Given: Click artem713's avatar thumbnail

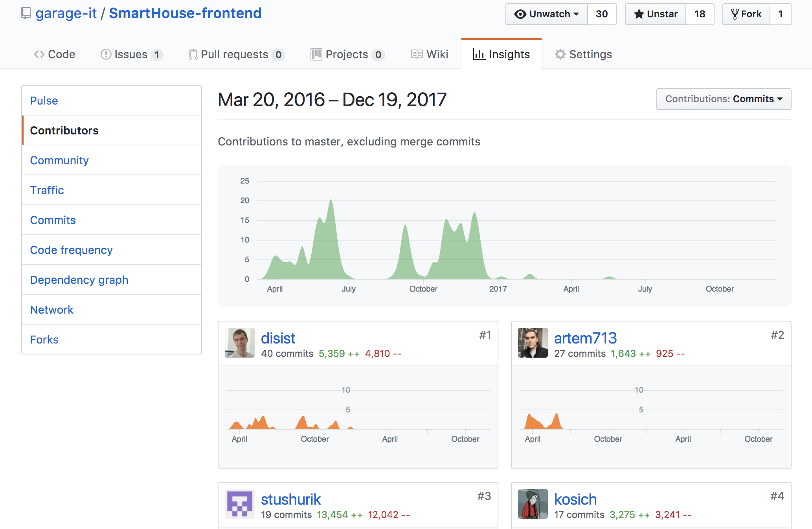Looking at the screenshot, I should (x=533, y=343).
